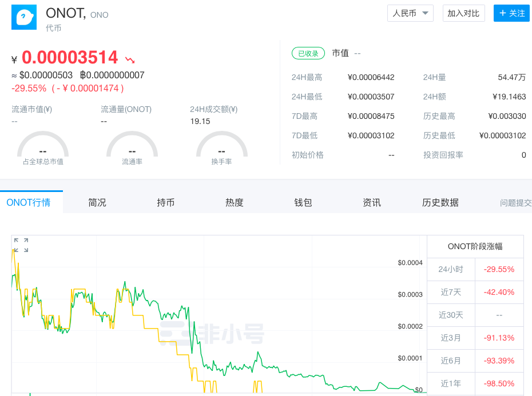The height and width of the screenshot is (396, 532).
Task: Select the 持币 tab
Action: (166, 202)
